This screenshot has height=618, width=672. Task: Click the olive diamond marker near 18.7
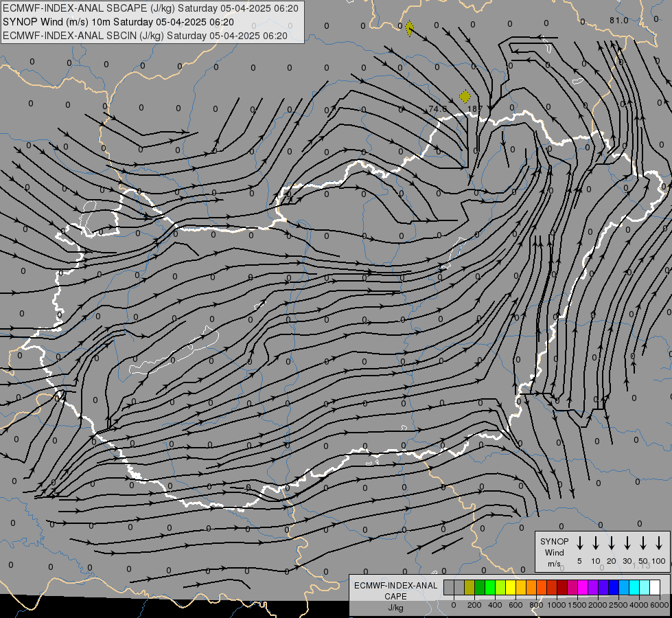pos(465,97)
